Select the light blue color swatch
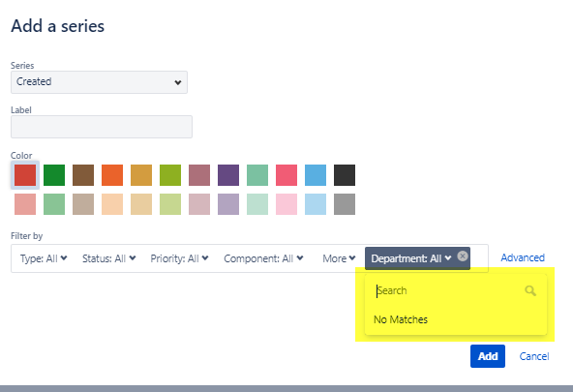 click(316, 204)
